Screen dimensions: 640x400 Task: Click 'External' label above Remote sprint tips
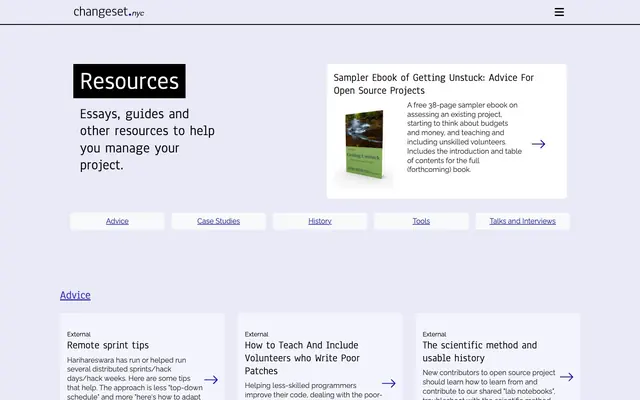[79, 334]
